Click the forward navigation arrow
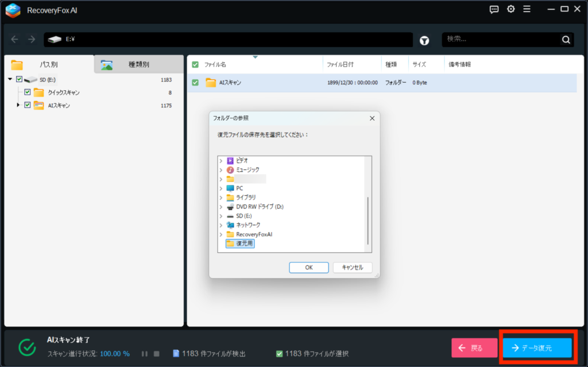Screen dimensions: 588x367 (32, 40)
